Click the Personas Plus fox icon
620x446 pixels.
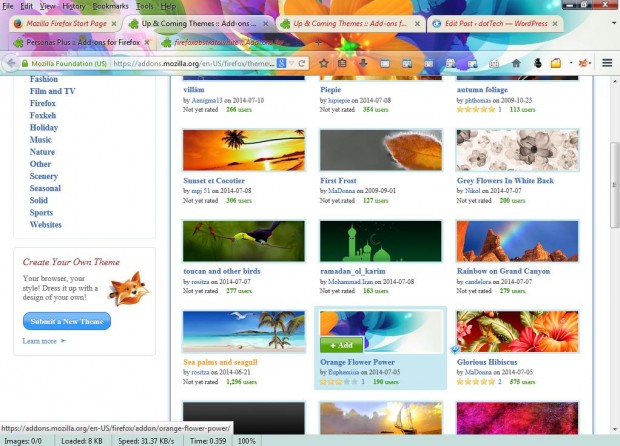[x=583, y=63]
